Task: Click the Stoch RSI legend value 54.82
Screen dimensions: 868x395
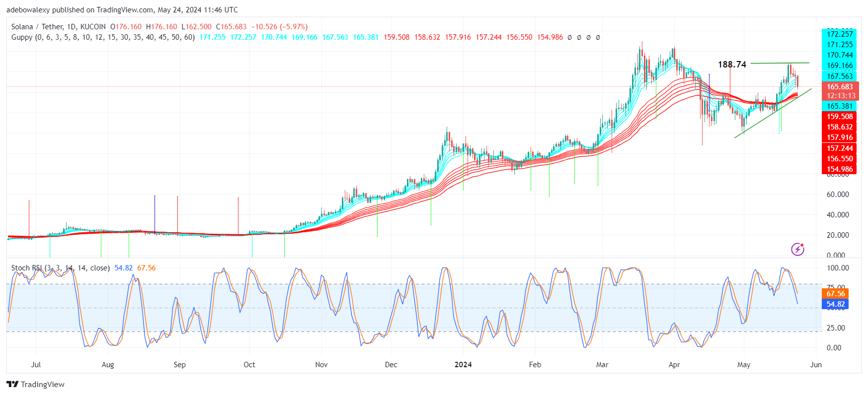Action: click(124, 268)
